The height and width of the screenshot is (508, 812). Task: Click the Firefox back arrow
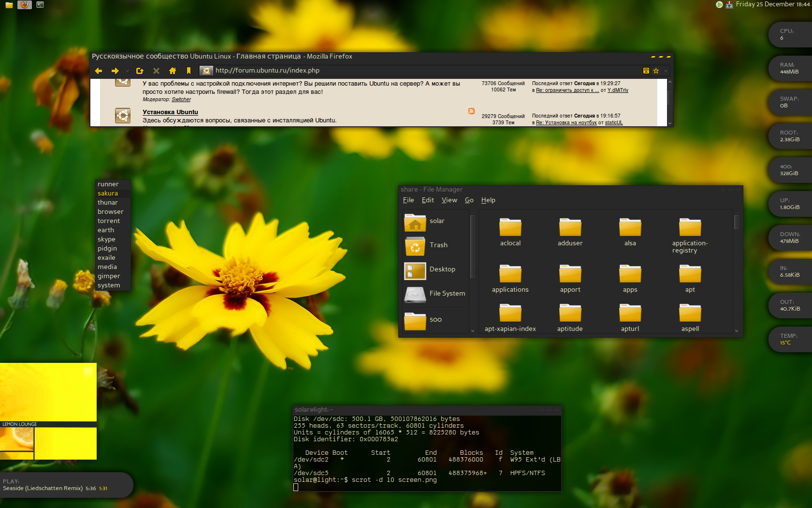[99, 71]
